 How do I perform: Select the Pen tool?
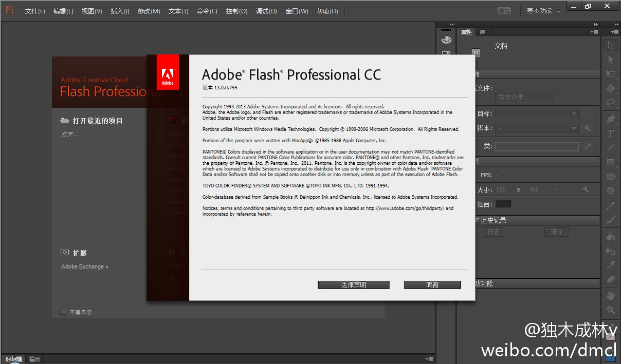tap(611, 119)
